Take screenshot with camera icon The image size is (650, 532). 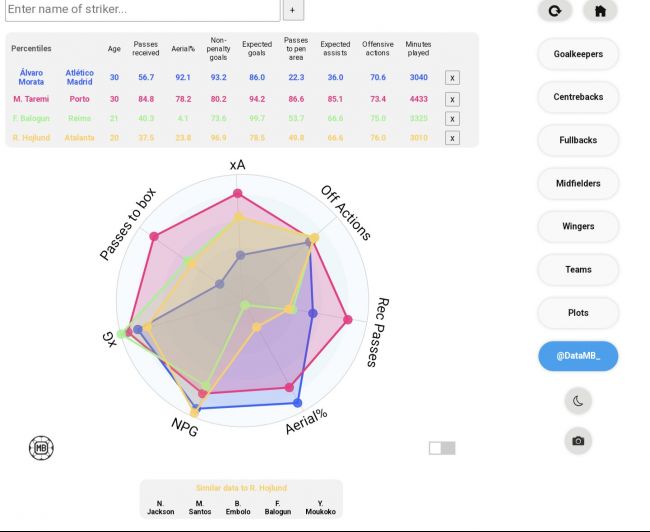tap(578, 441)
